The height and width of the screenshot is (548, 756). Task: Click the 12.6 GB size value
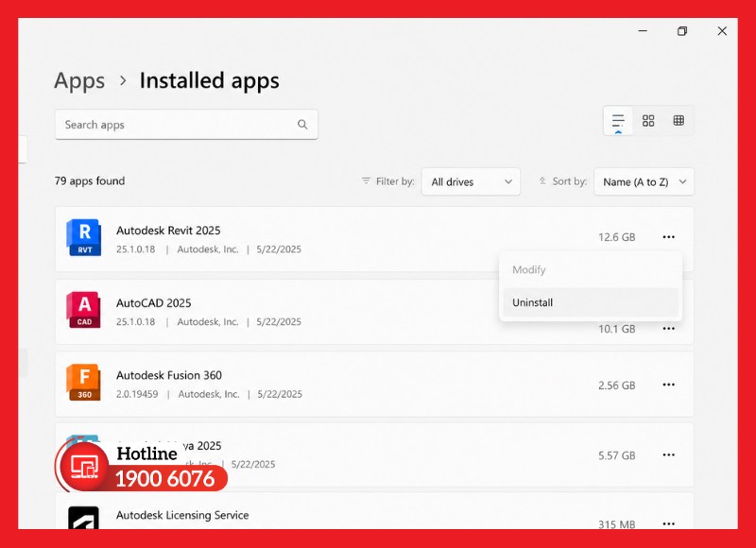click(x=617, y=237)
